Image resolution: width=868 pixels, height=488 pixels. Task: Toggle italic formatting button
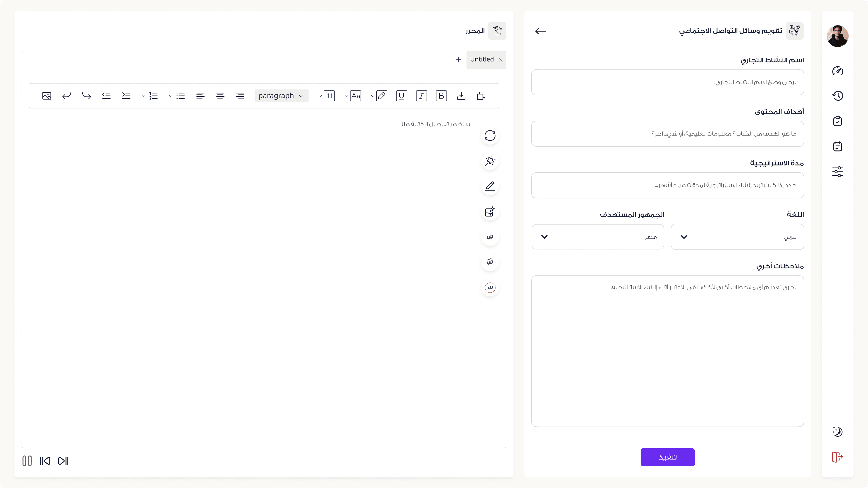421,96
